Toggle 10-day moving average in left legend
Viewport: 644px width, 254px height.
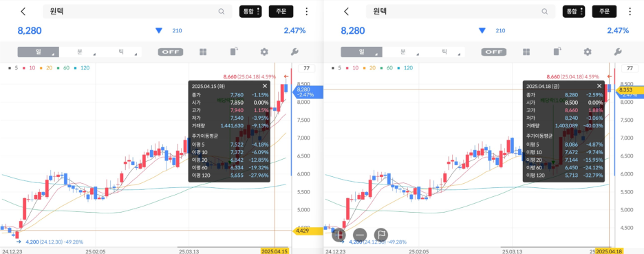[x=29, y=68]
